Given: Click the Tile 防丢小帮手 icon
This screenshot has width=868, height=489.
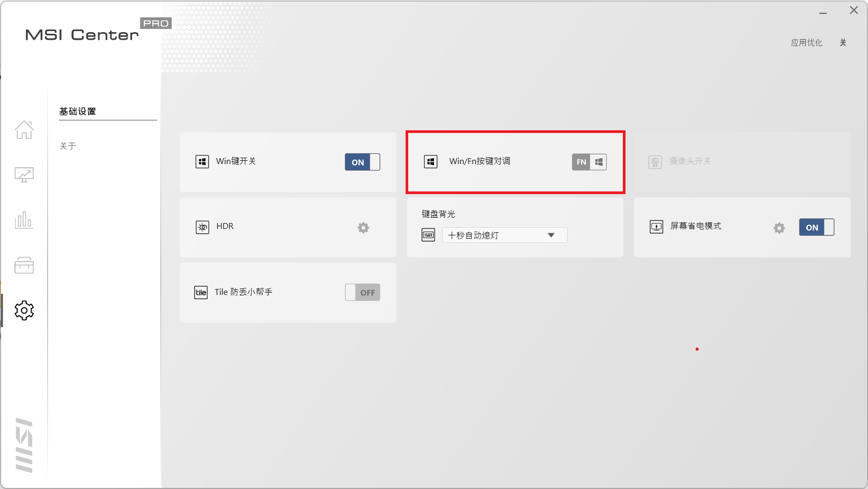Looking at the screenshot, I should click(201, 292).
